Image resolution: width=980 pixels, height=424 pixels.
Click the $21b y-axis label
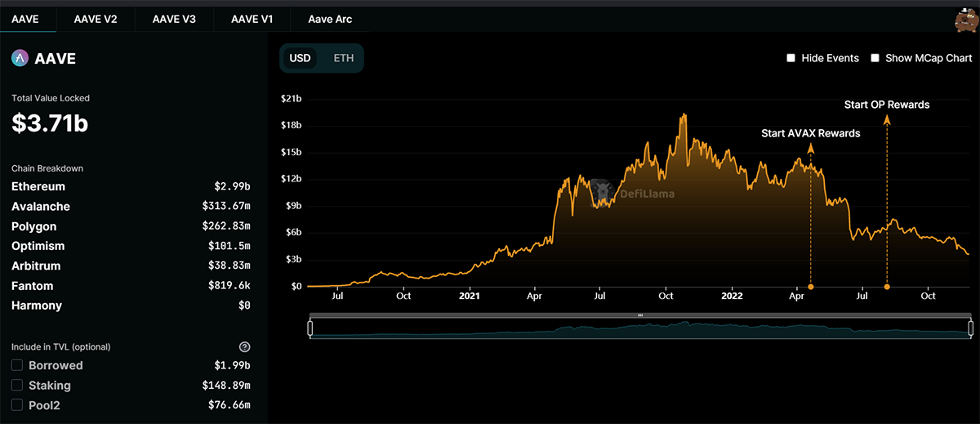coord(291,99)
